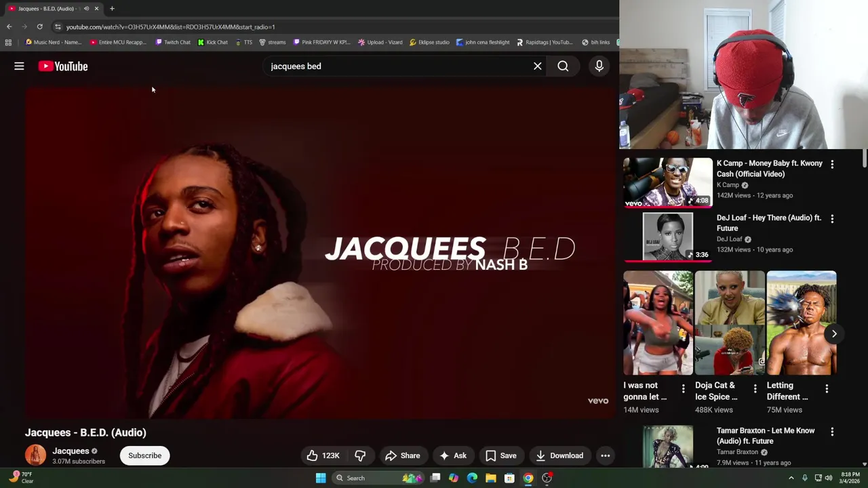Dislike the video with the thumbs-down
868x488 pixels.
(360, 455)
